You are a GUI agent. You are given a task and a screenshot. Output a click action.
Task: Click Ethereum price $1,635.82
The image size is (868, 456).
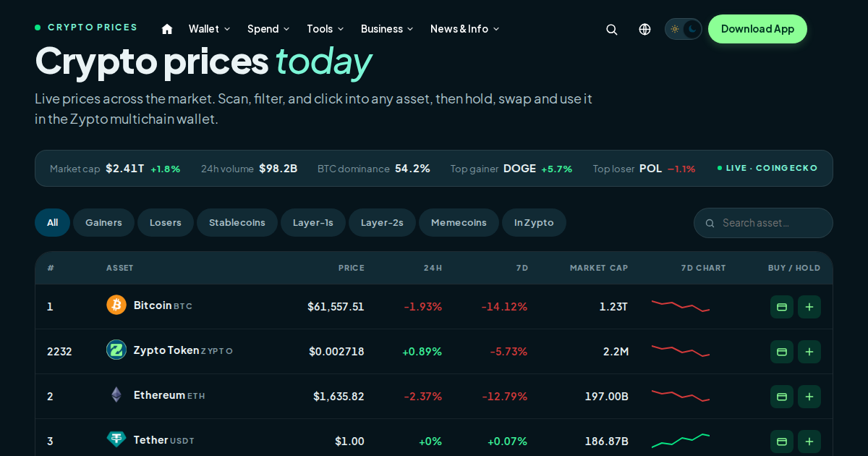pyautogui.click(x=339, y=397)
